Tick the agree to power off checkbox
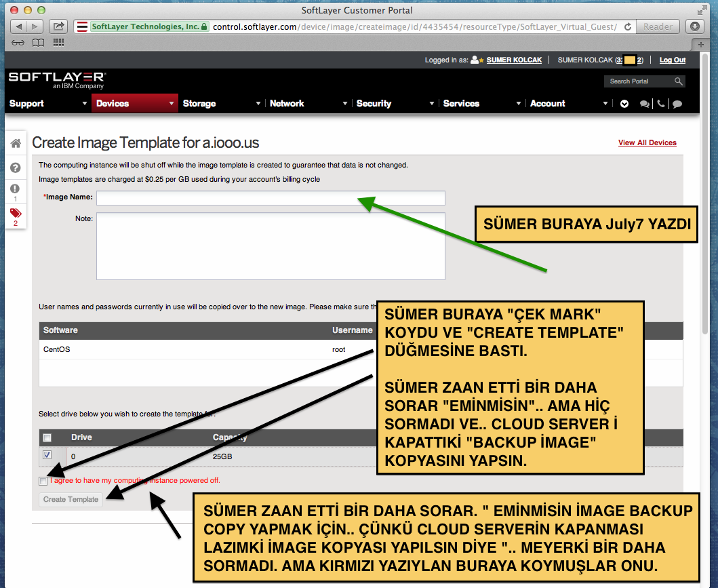718x588 pixels. [x=43, y=481]
